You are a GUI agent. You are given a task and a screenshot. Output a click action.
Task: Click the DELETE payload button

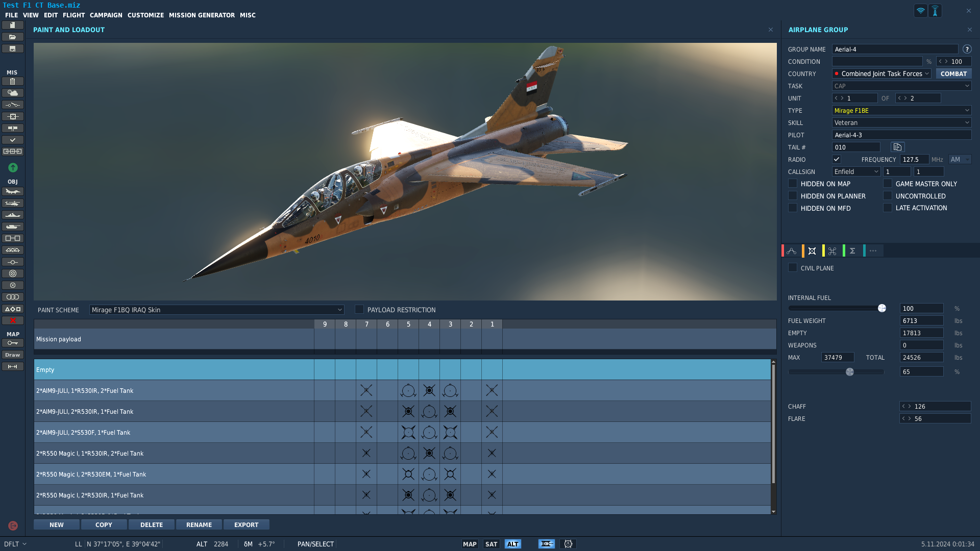point(152,524)
